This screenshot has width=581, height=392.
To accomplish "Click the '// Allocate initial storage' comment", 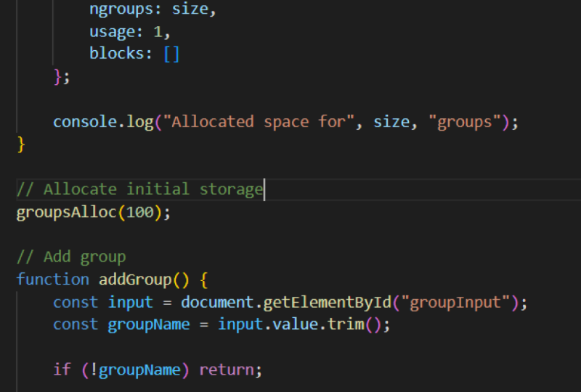I will [139, 189].
